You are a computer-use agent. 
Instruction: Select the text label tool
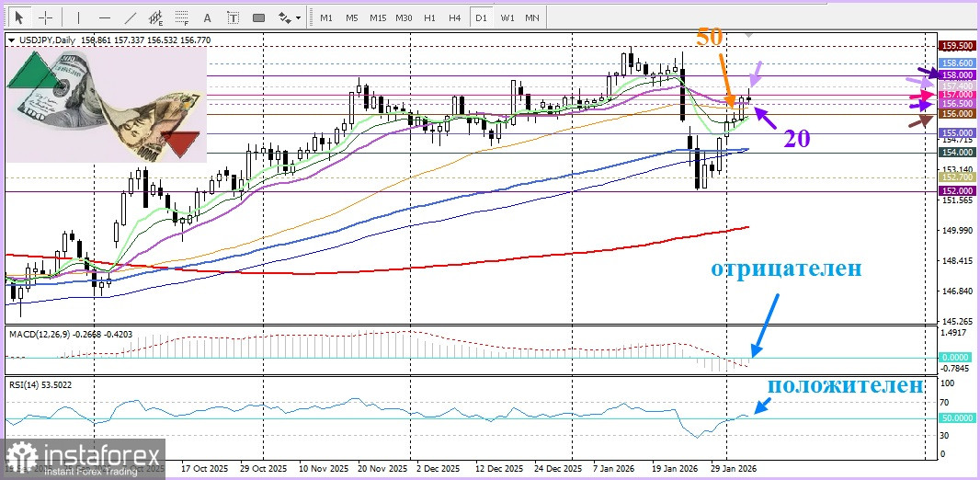pyautogui.click(x=233, y=17)
